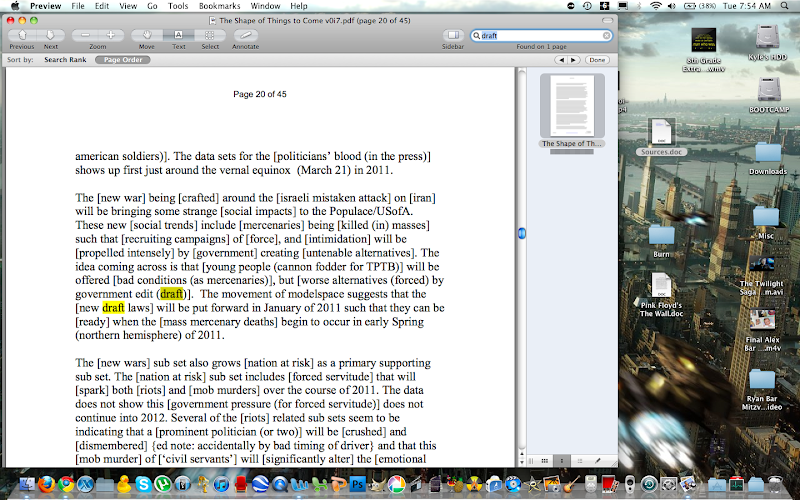Launch Firefox from the Dock
This screenshot has width=800, height=500.
coord(46,484)
